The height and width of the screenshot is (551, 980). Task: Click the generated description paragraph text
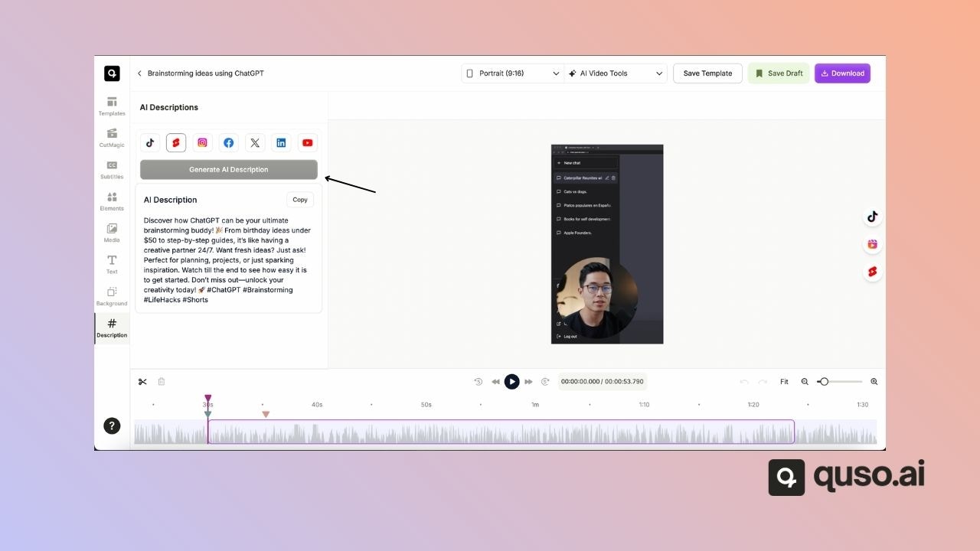(227, 260)
